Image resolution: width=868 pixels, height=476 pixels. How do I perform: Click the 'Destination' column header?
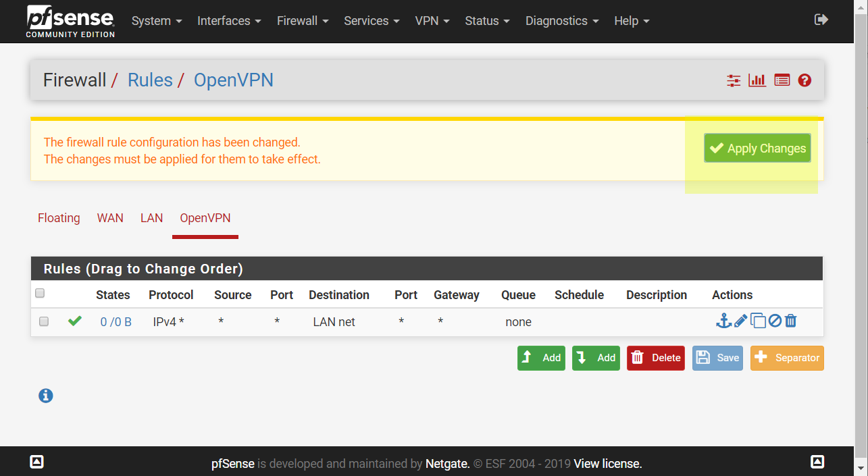(x=339, y=295)
